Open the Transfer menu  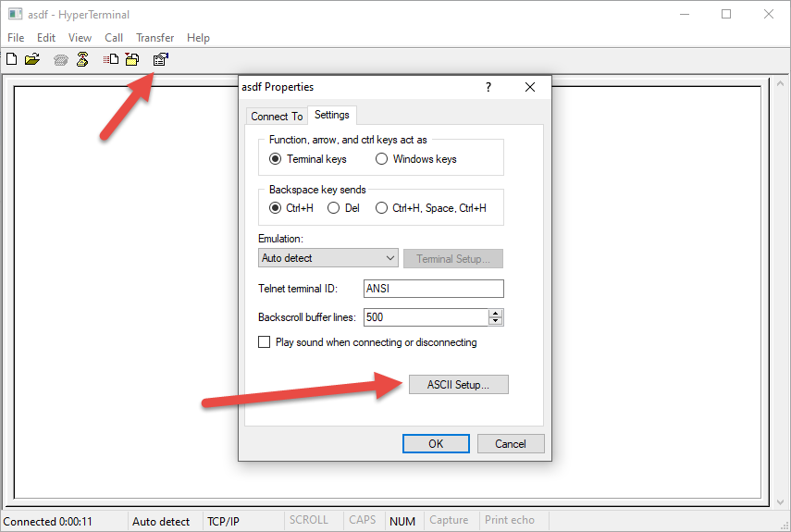[154, 38]
